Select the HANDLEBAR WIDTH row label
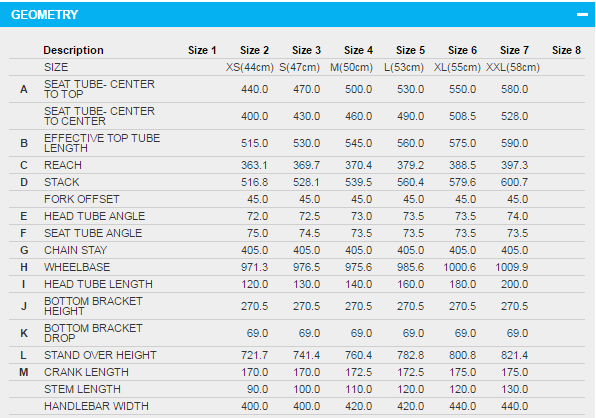 pyautogui.click(x=96, y=406)
